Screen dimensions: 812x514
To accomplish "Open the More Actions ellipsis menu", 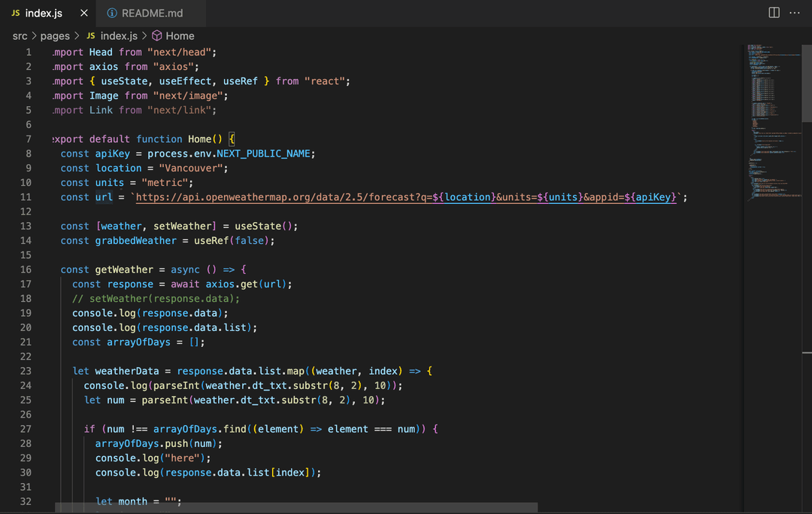I will point(795,13).
